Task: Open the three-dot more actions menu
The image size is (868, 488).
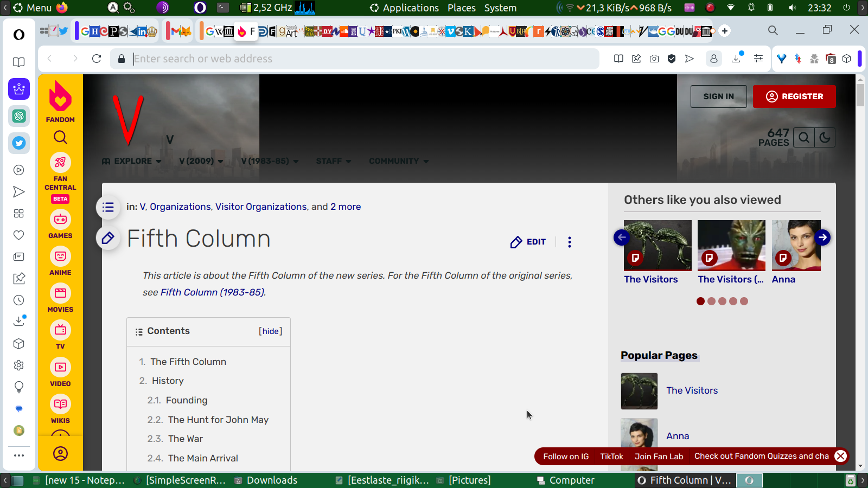Action: tap(569, 242)
